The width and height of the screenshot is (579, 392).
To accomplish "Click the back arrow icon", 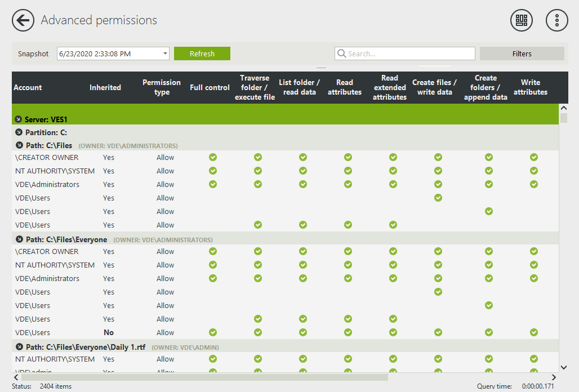I will [x=23, y=21].
